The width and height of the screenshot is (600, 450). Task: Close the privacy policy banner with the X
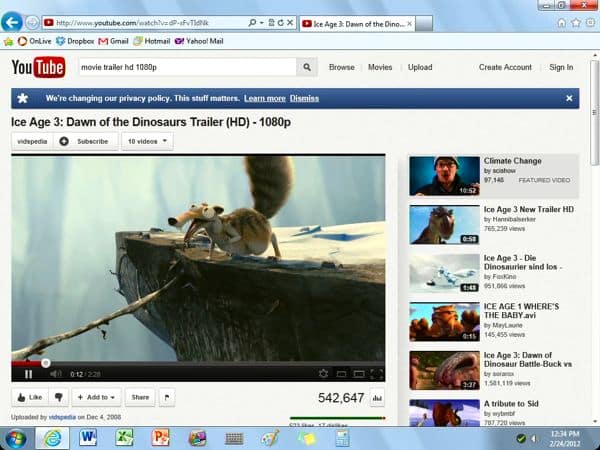point(569,98)
